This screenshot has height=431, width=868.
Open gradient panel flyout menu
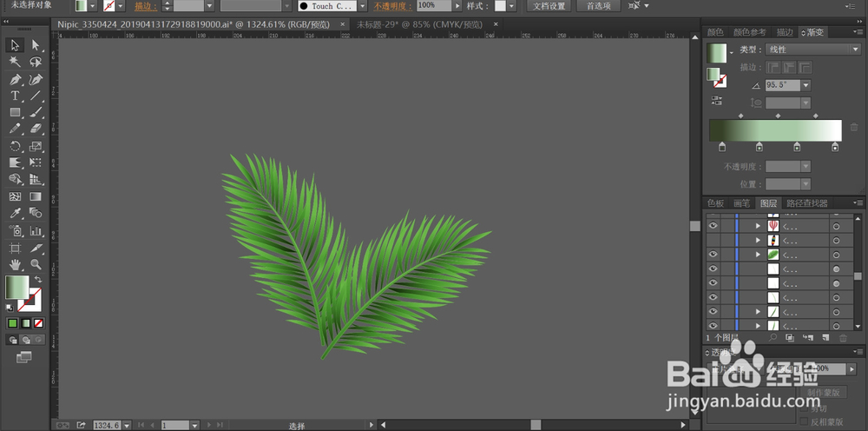(x=859, y=33)
